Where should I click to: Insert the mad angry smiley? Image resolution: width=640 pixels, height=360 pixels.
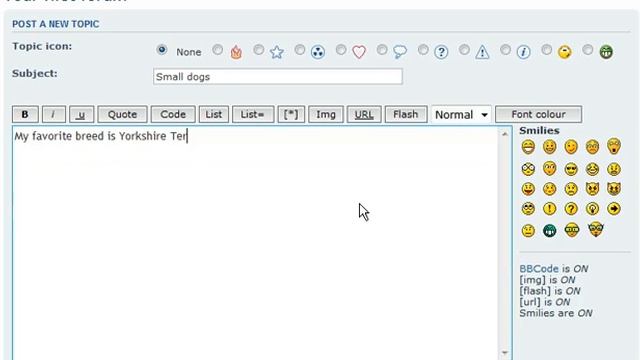click(614, 169)
